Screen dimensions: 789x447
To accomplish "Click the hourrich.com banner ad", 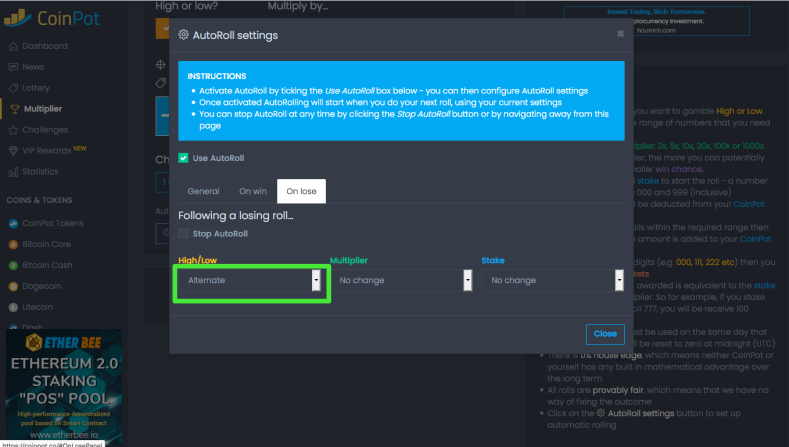I will [x=656, y=21].
